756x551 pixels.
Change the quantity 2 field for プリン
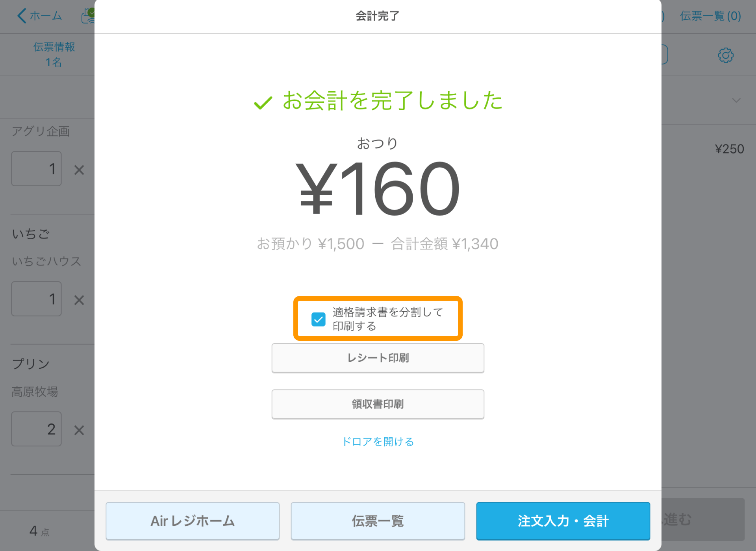(x=36, y=429)
